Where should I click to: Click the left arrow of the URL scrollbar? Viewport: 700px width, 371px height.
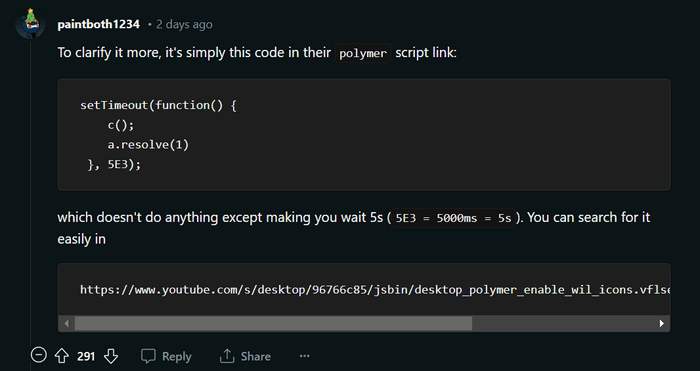pyautogui.click(x=67, y=323)
